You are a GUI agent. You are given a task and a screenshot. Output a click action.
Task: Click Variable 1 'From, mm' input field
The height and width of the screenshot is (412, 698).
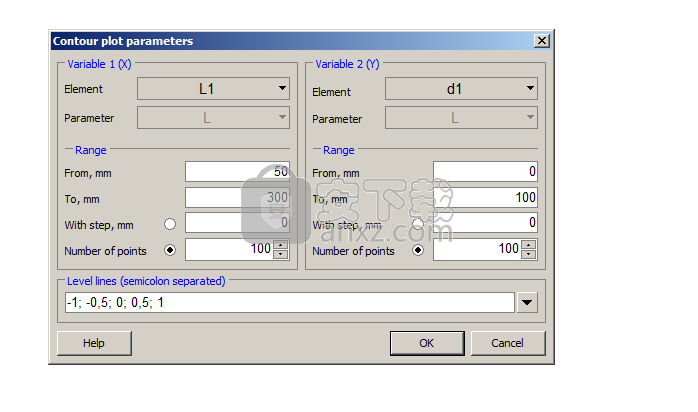(x=237, y=172)
